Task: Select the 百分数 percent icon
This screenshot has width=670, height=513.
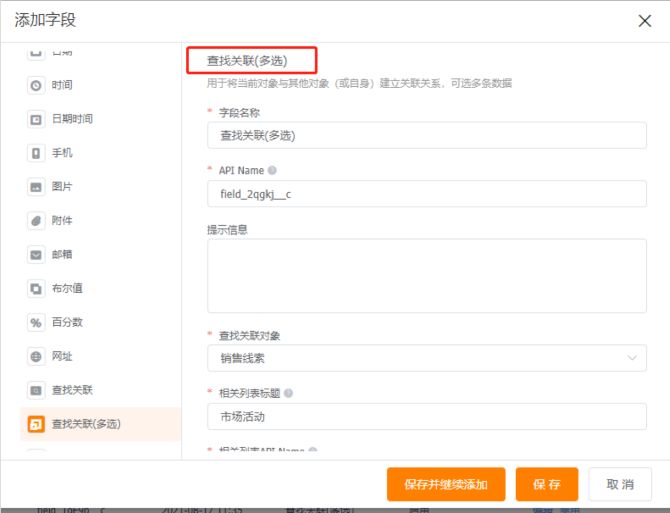Action: [x=36, y=323]
